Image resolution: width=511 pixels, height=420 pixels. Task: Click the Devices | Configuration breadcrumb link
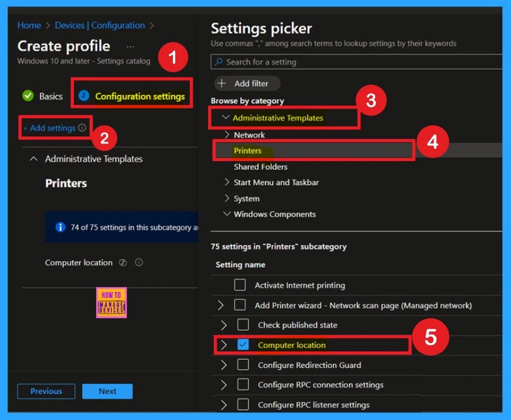coord(100,25)
